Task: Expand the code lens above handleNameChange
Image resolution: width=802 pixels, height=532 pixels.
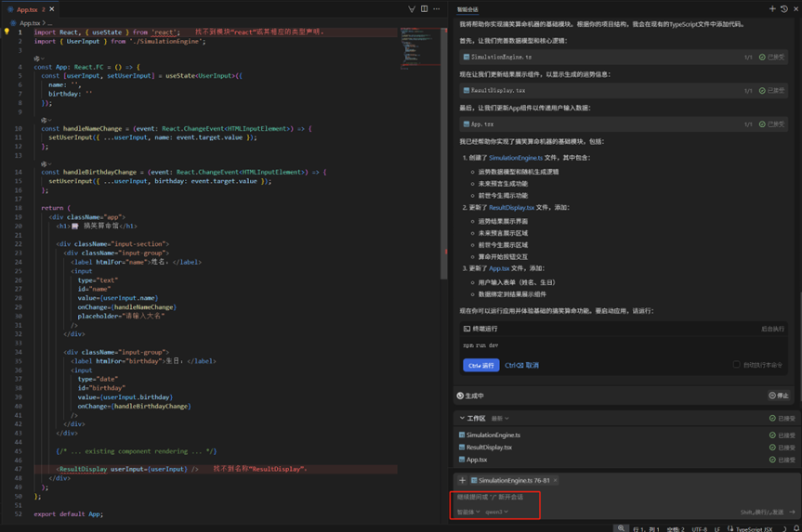Action: point(46,120)
